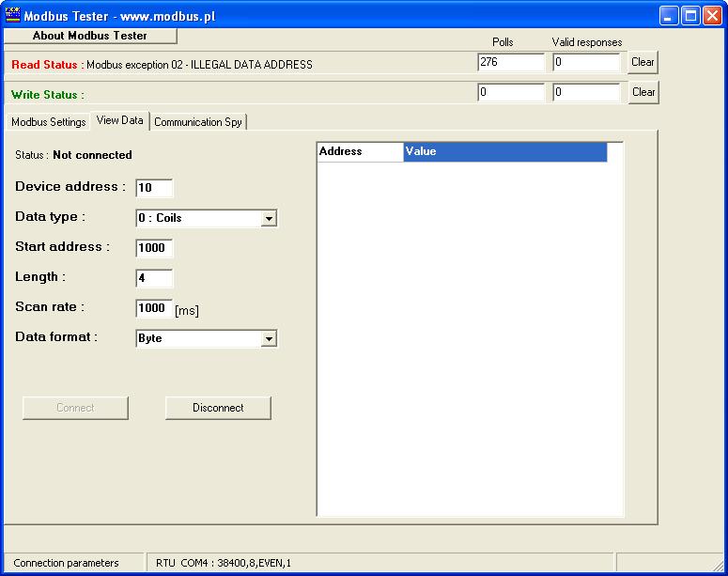Click the window resize grip in status bar

tap(720, 565)
